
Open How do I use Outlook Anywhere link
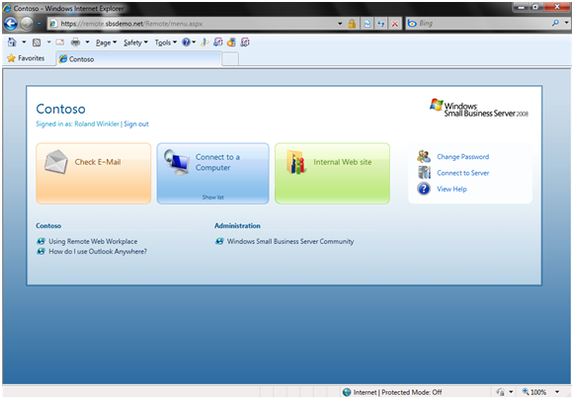[98, 251]
